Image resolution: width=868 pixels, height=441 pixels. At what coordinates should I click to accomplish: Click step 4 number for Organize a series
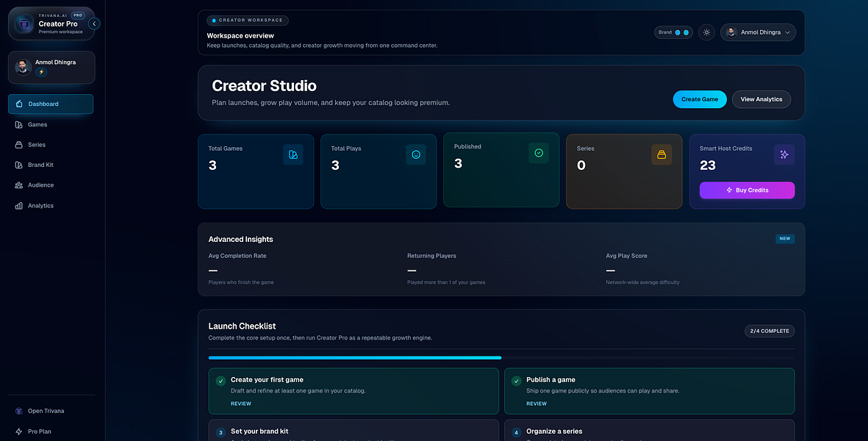tap(517, 433)
